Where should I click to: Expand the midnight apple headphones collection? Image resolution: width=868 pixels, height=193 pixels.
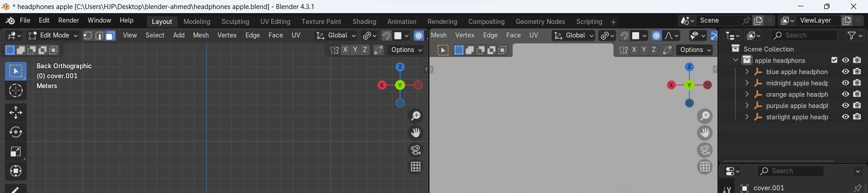pyautogui.click(x=747, y=83)
